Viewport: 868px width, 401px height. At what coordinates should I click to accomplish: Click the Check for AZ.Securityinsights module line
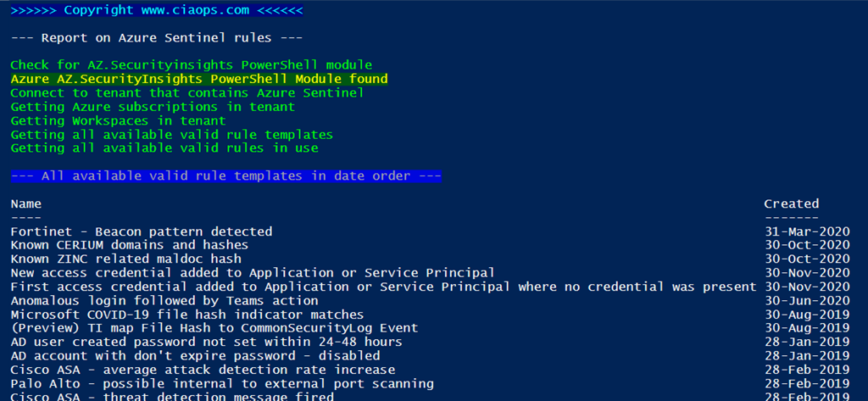tap(191, 65)
